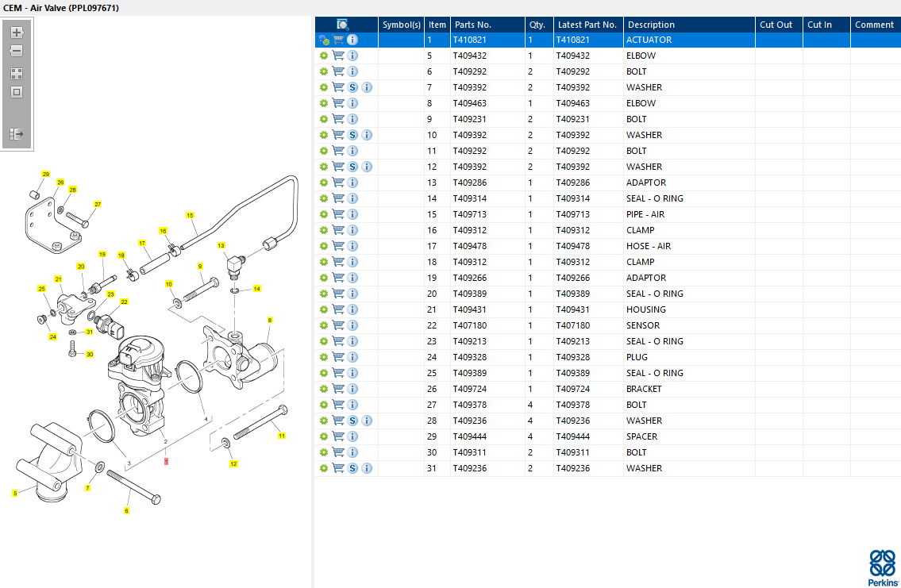Sort by Parts No. column header
Image resolution: width=901 pixels, height=588 pixels.
[488, 25]
